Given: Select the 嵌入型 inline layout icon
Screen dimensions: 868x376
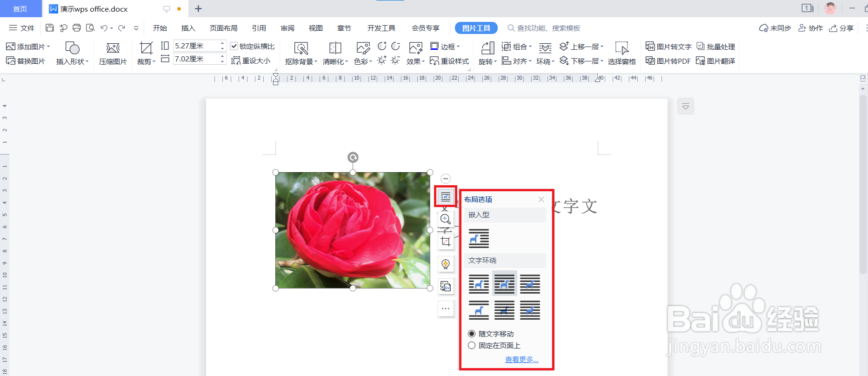Looking at the screenshot, I should click(479, 238).
